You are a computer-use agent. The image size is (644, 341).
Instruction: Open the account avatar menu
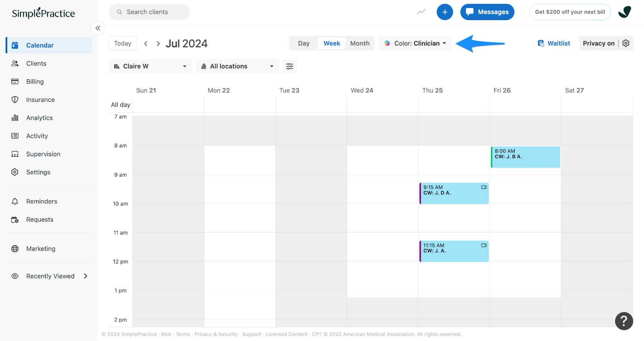(x=625, y=12)
